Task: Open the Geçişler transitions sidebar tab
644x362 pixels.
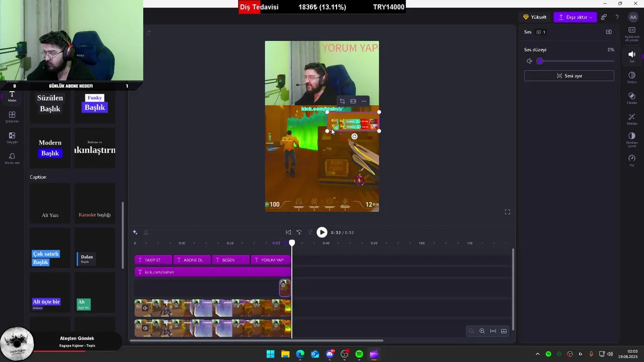Action: (12, 138)
